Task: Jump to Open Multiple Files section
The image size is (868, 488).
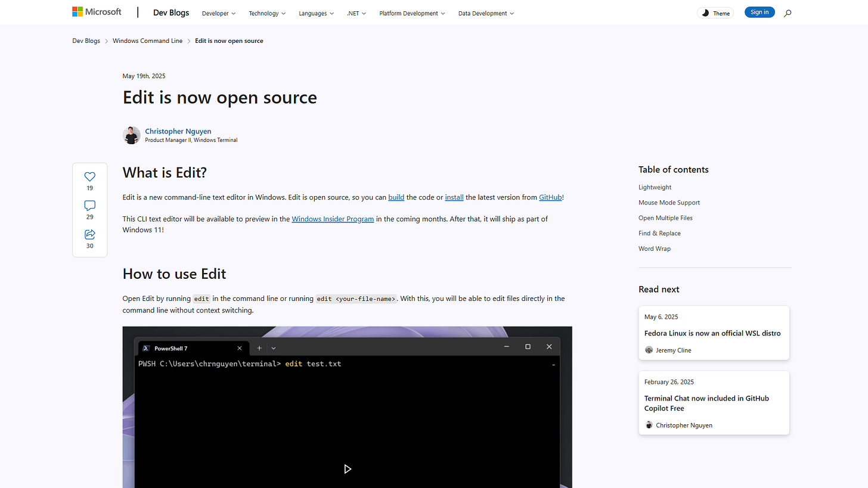Action: coord(665,218)
